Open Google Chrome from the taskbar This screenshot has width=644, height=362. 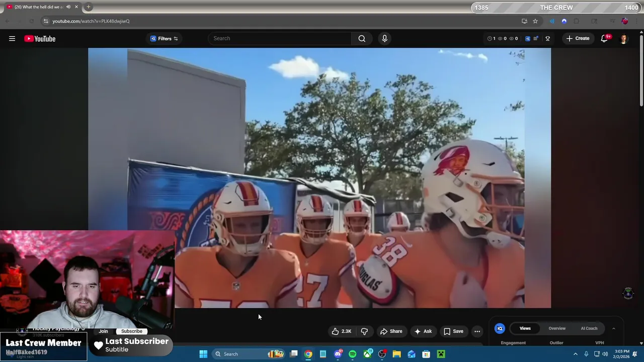(x=308, y=354)
